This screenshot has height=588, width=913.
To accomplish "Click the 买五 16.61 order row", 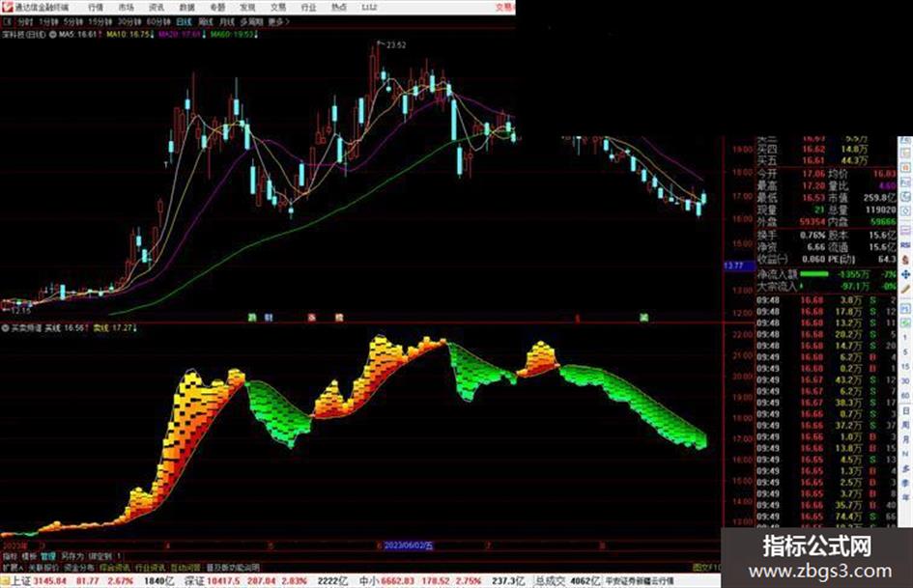I will [813, 160].
